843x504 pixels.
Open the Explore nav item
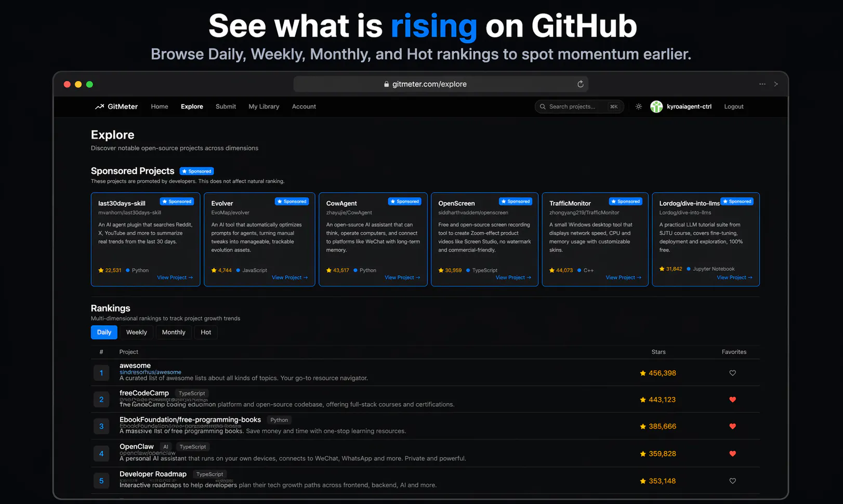192,107
